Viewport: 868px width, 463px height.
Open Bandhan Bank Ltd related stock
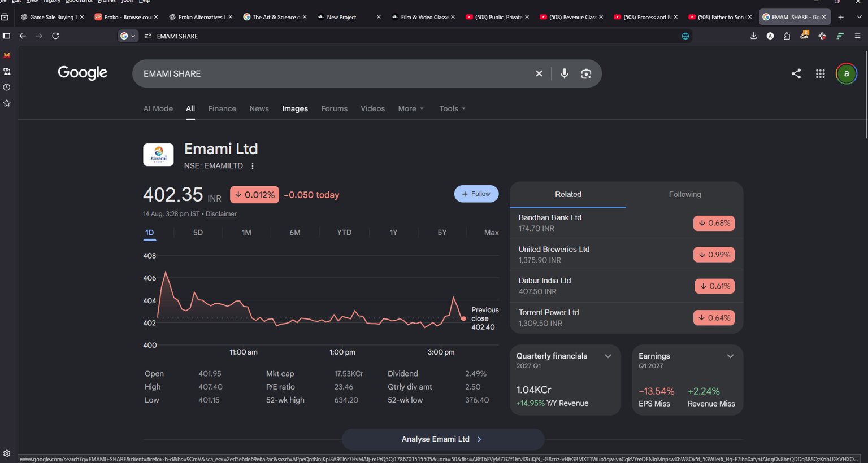626,223
